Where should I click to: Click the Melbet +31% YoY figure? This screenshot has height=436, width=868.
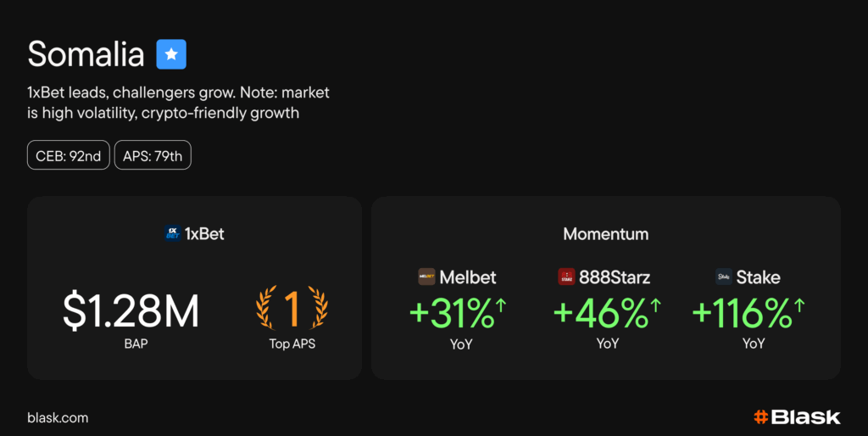(x=451, y=314)
